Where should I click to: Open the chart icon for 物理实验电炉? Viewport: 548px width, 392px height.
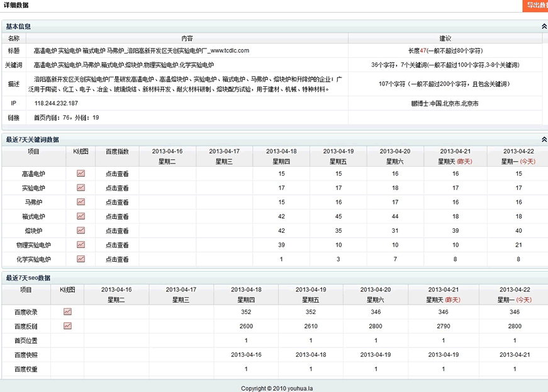[x=81, y=245]
